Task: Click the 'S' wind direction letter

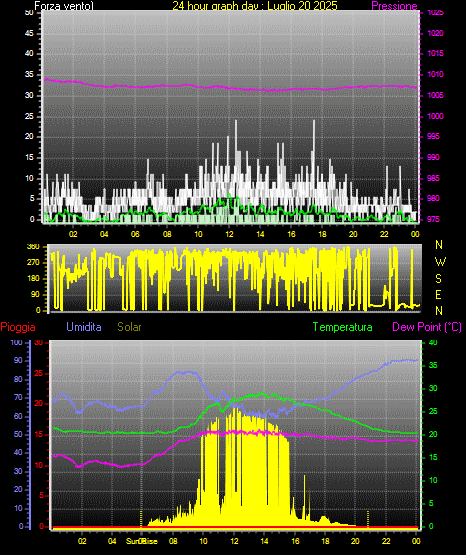Action: tap(438, 279)
